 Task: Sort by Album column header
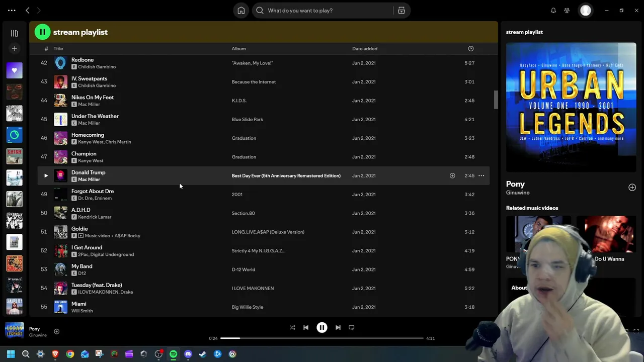tap(238, 49)
